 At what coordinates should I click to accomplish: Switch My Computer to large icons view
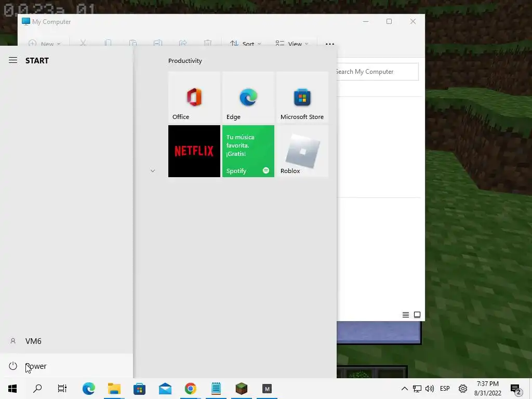point(417,315)
